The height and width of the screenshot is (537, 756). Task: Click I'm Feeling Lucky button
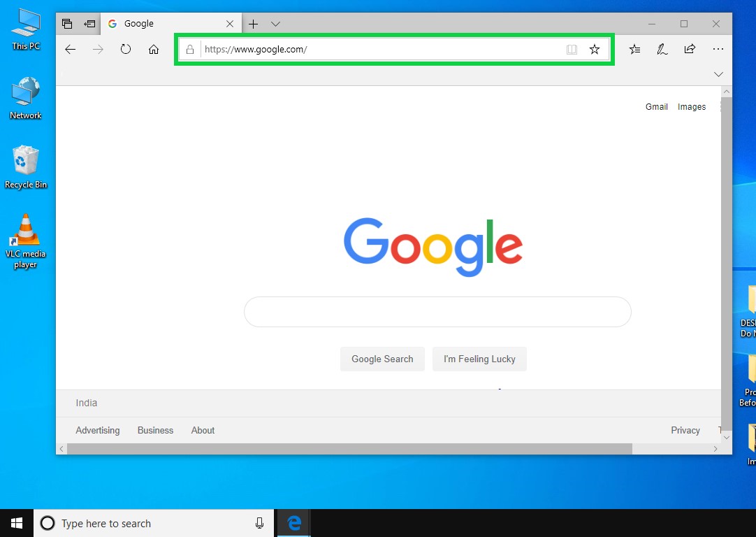479,359
